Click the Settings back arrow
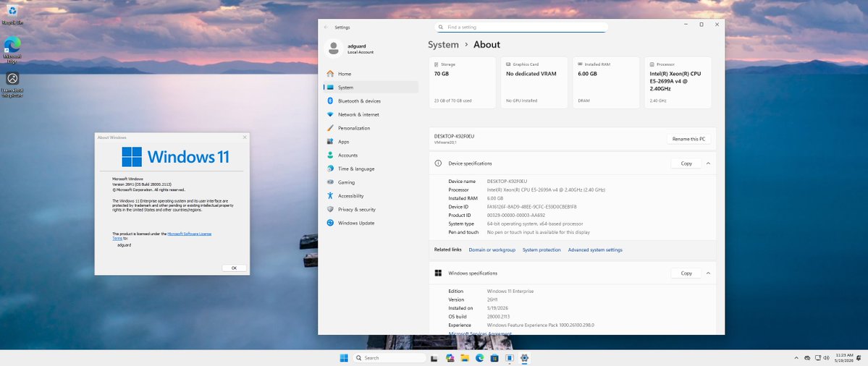The image size is (868, 366). (x=326, y=27)
